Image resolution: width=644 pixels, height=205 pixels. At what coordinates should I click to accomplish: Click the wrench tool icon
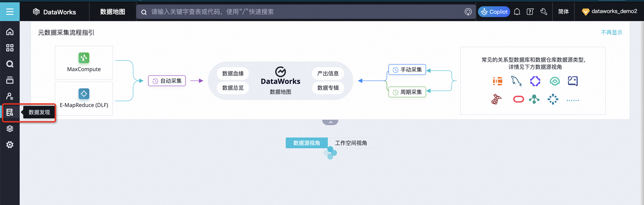pos(544,12)
